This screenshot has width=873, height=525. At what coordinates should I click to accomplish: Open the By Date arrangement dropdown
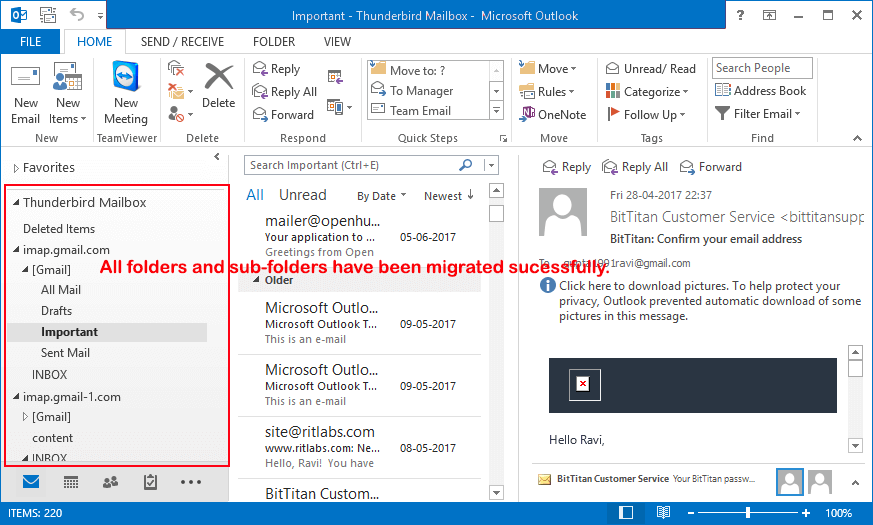point(381,196)
